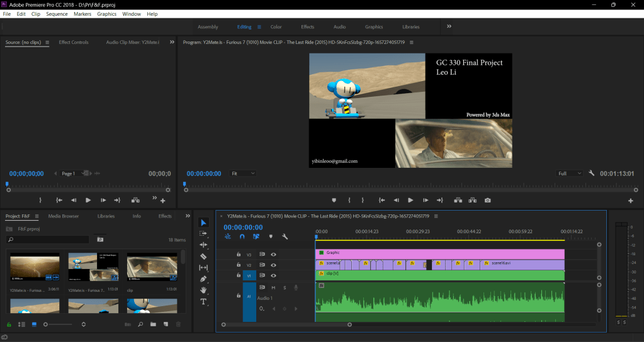Switch to the Color workspace

[276, 27]
